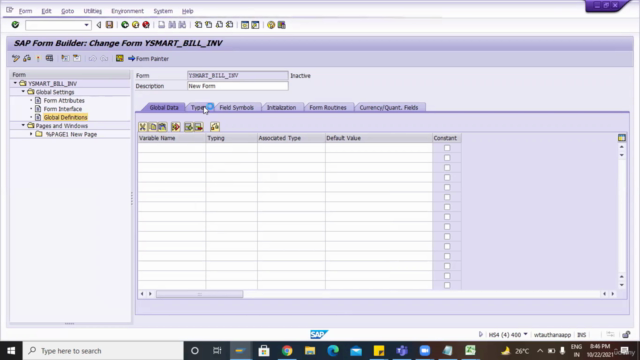Click the Last Page icon
The width and height of the screenshot is (640, 360).
point(229,25)
